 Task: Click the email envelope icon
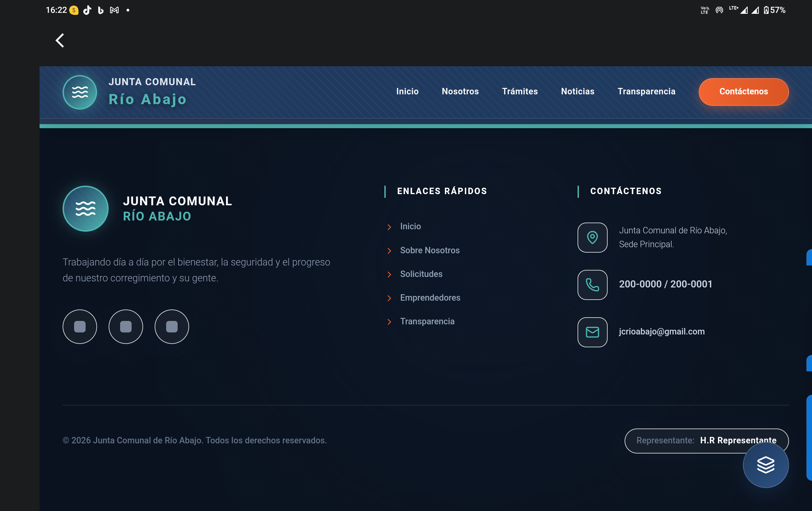point(592,332)
